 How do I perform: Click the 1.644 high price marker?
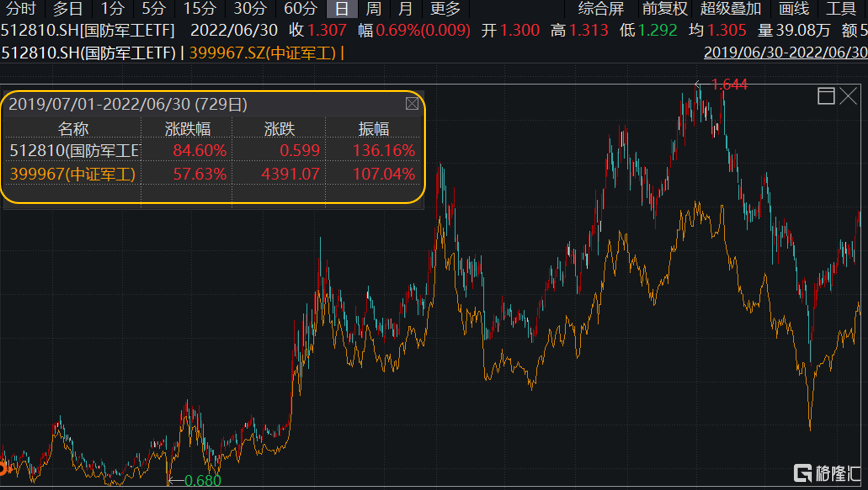pyautogui.click(x=729, y=84)
